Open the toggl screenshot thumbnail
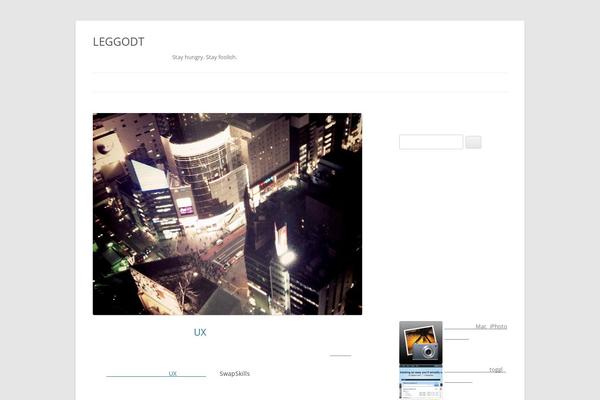Image resolution: width=600 pixels, height=400 pixels. click(421, 383)
